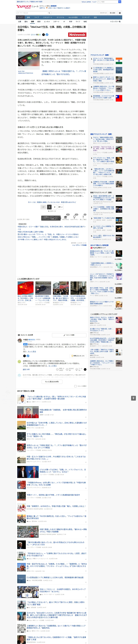
Task: Open 大谷翔平の野球一筋な素顔 article
Action: coord(56,398)
